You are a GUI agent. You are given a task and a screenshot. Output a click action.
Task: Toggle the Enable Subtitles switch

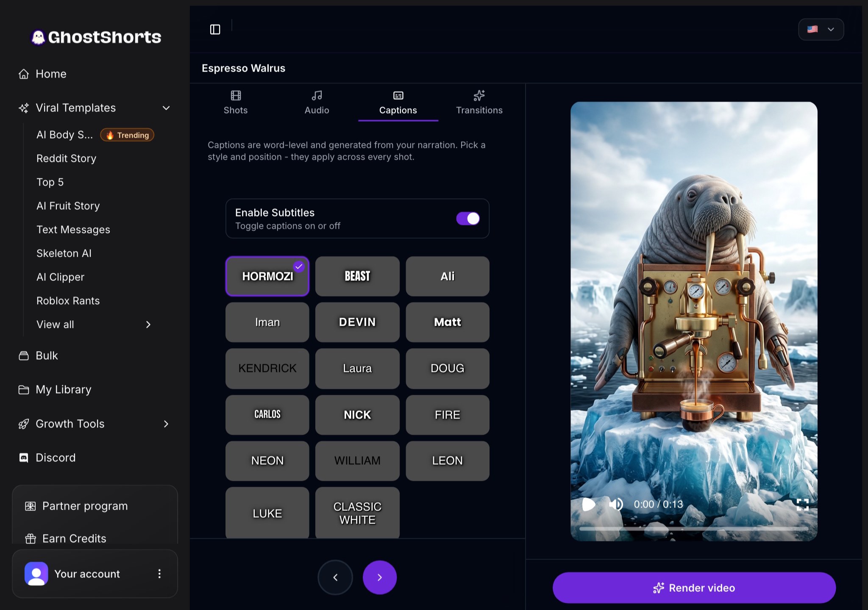[x=468, y=219]
